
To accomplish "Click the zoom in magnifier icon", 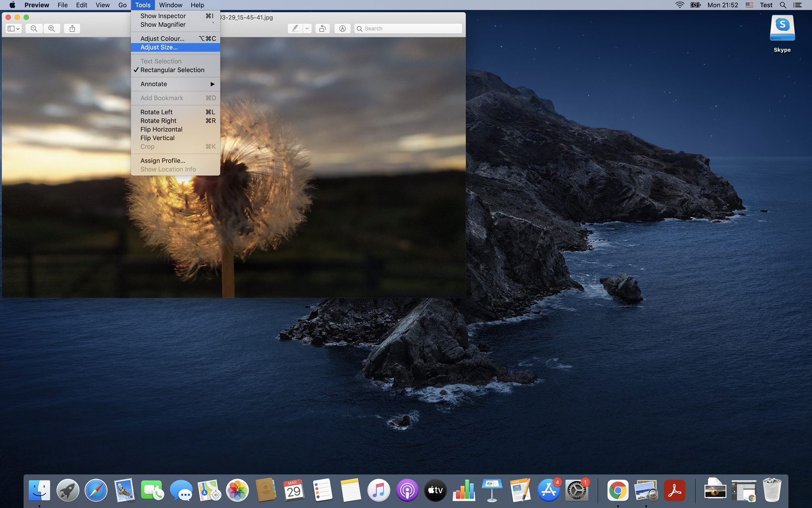I will pyautogui.click(x=52, y=28).
